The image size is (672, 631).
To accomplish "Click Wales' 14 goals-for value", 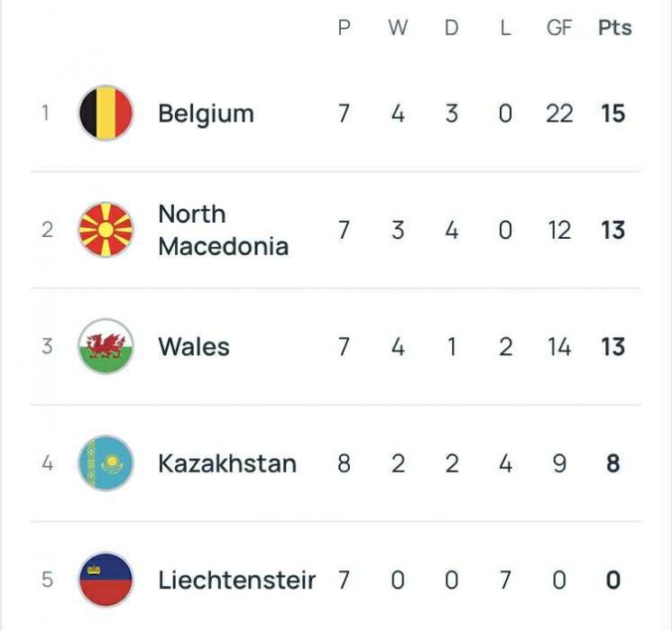I will coord(559,347).
